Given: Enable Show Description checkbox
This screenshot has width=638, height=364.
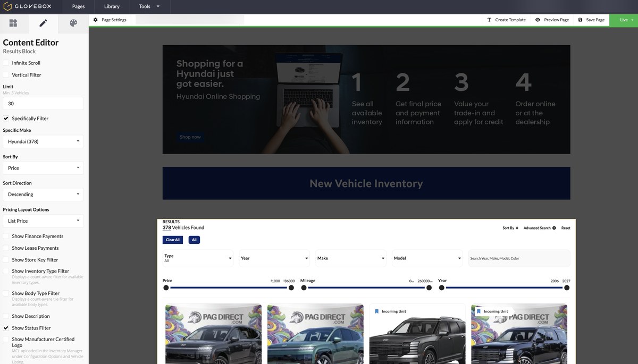Looking at the screenshot, I should [6, 316].
